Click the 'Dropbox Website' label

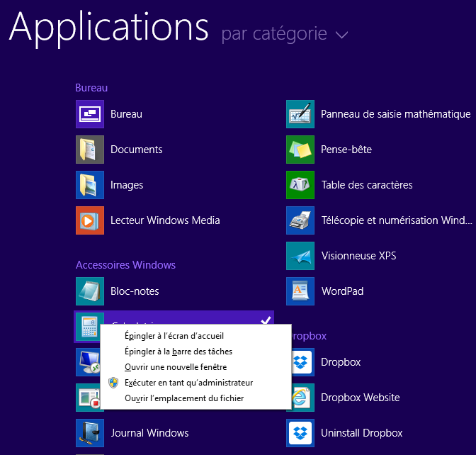pos(361,398)
